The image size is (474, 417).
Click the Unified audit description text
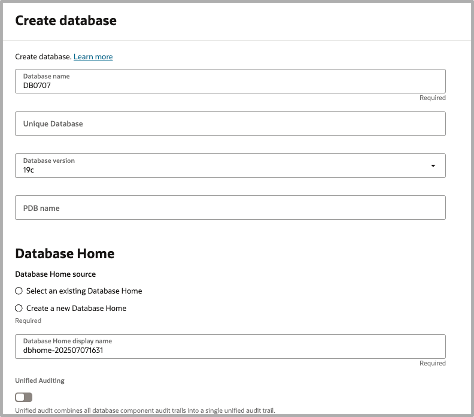145,410
